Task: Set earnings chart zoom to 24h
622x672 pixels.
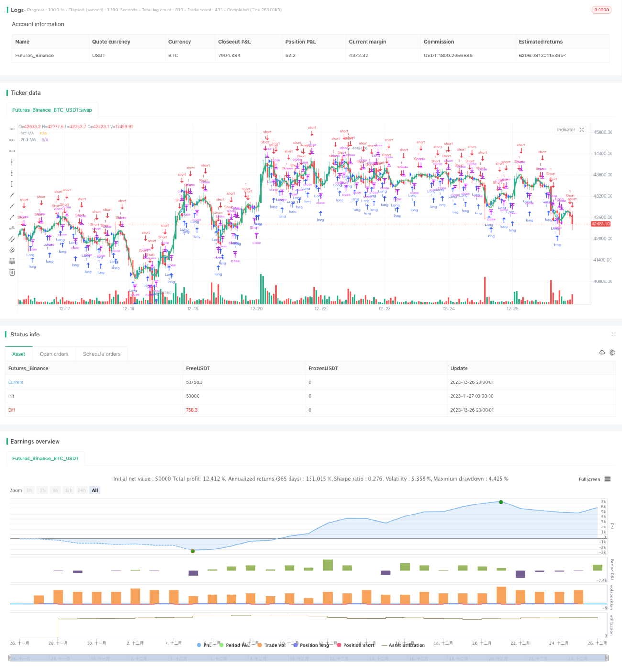Action: click(x=82, y=490)
